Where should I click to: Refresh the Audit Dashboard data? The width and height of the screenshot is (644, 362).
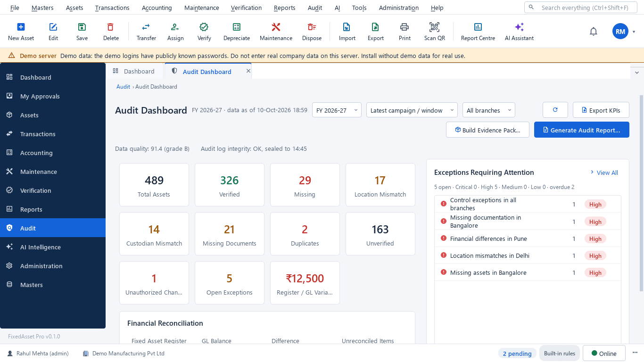pos(555,110)
